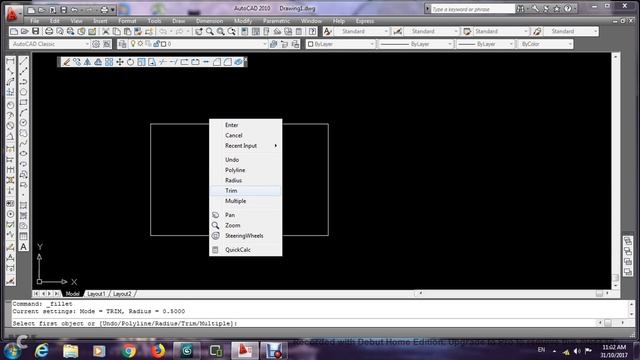Open Workspace settings gear icon
This screenshot has height=360, width=640.
96,44
